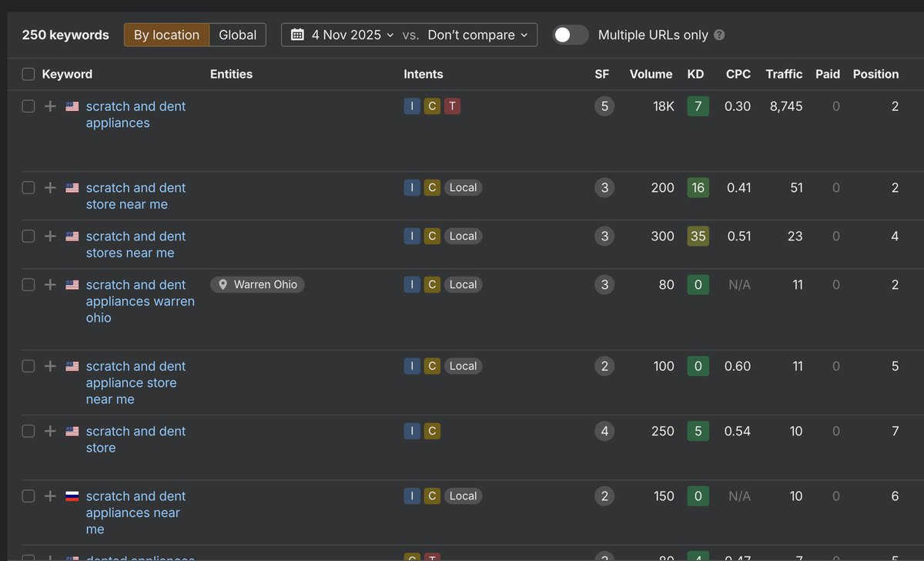Expand plus icon for scratch and dent store near me
The image size is (924, 561).
pyautogui.click(x=50, y=187)
